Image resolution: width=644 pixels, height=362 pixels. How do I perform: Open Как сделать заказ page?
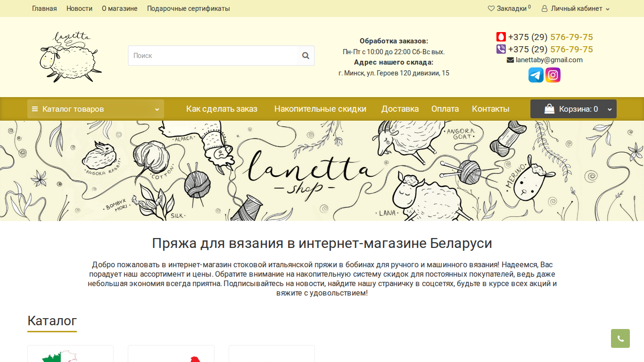pos(222,109)
